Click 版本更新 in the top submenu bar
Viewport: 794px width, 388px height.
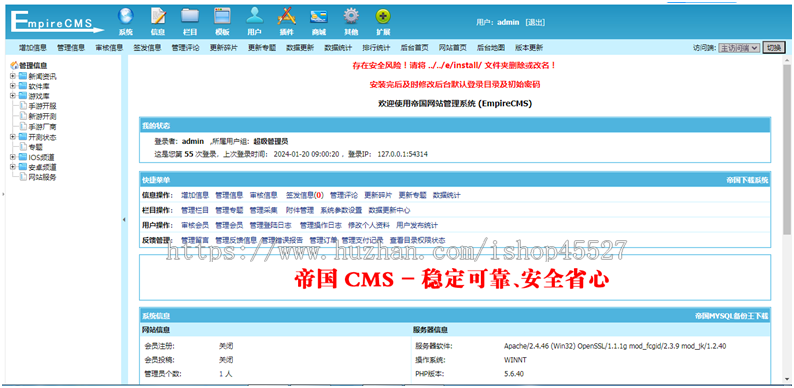coord(529,48)
